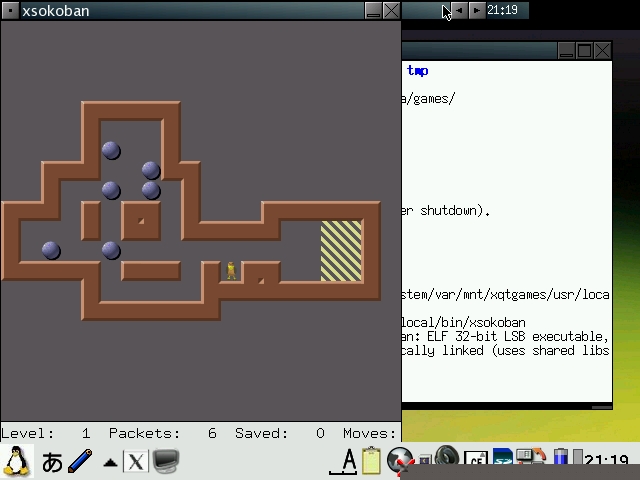Open the speaker volume applet
This screenshot has height=480, width=640.
click(446, 459)
